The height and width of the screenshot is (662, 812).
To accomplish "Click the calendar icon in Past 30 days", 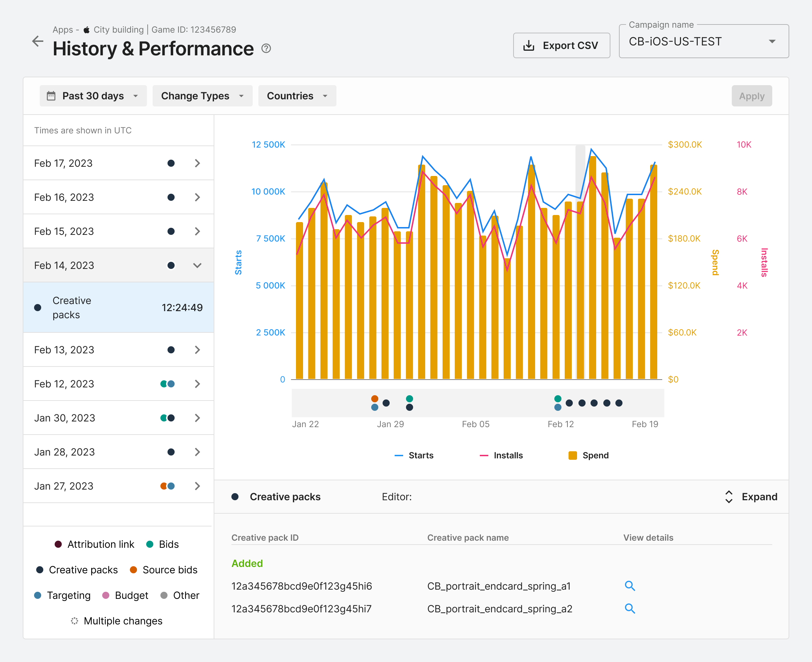I will (x=51, y=96).
